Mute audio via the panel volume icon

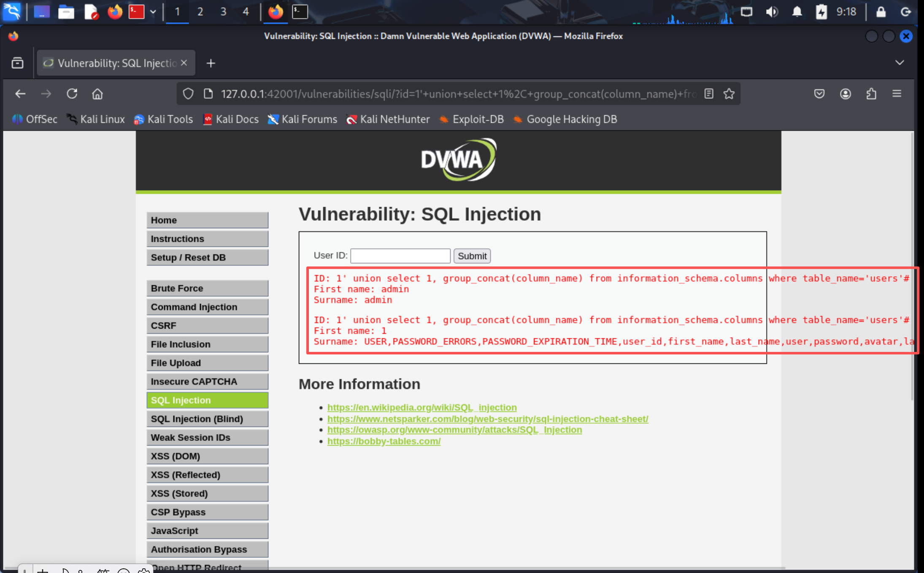click(772, 12)
